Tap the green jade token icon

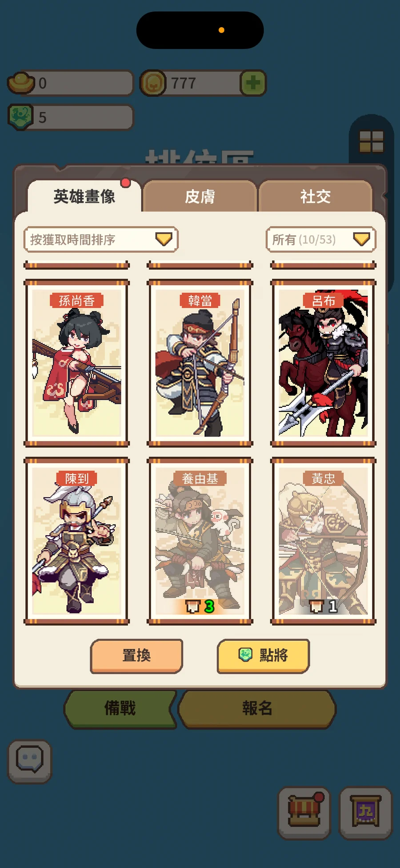(21, 117)
